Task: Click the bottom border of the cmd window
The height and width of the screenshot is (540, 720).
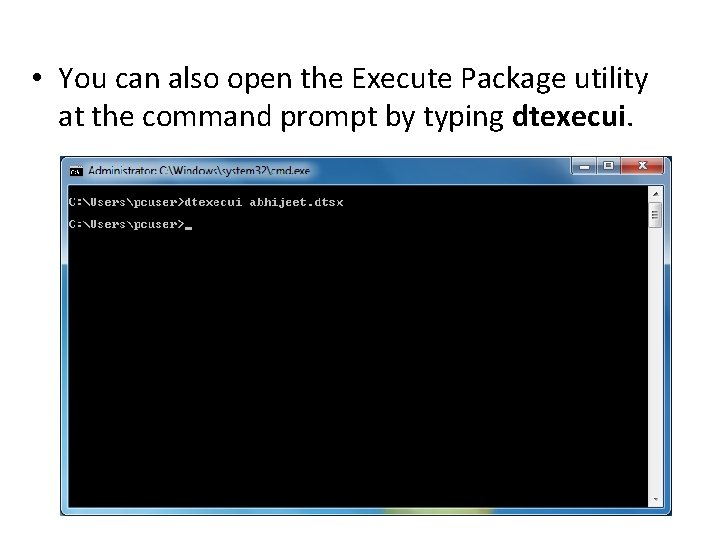Action: 366,511
